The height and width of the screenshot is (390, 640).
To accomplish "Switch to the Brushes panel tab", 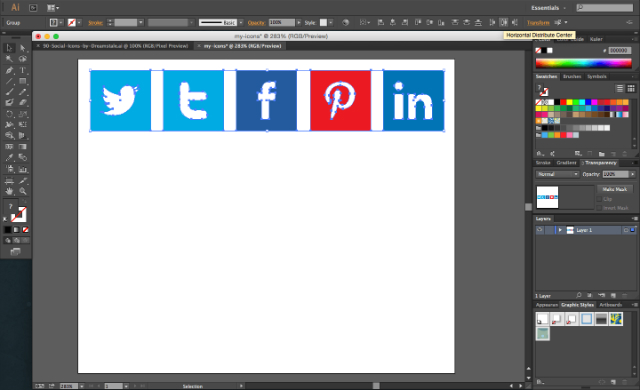I will click(571, 77).
